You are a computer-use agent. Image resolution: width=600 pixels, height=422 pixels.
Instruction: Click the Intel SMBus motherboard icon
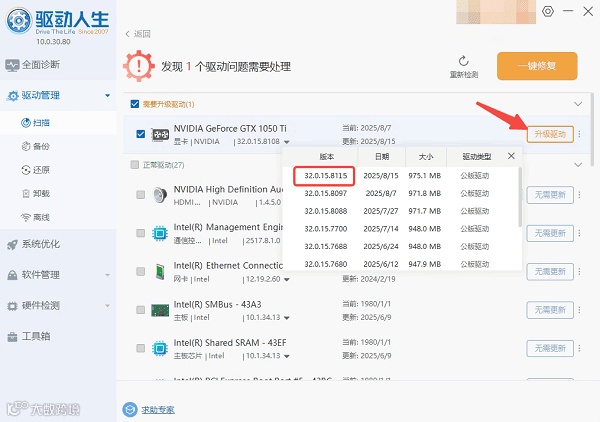point(160,310)
